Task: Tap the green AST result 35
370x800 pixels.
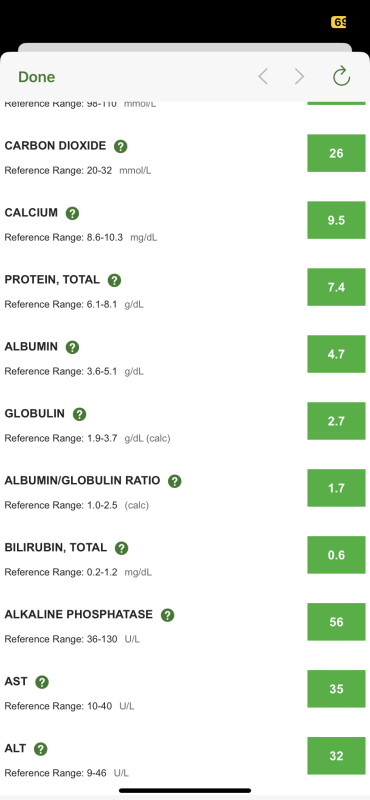Action: pyautogui.click(x=336, y=689)
